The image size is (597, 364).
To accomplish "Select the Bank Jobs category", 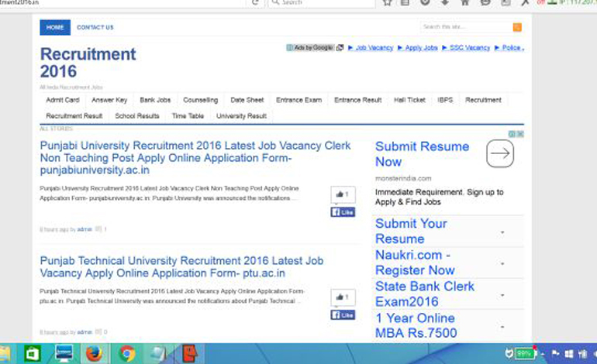I will click(155, 100).
